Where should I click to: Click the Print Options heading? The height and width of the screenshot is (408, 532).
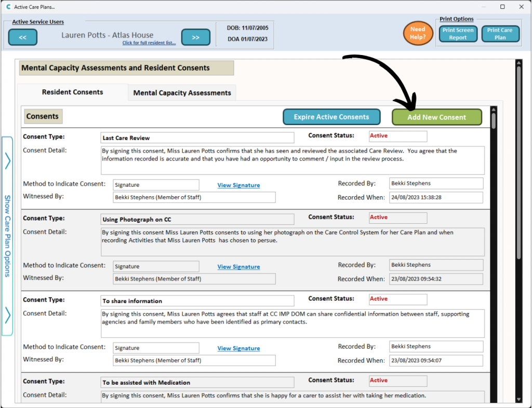click(456, 19)
